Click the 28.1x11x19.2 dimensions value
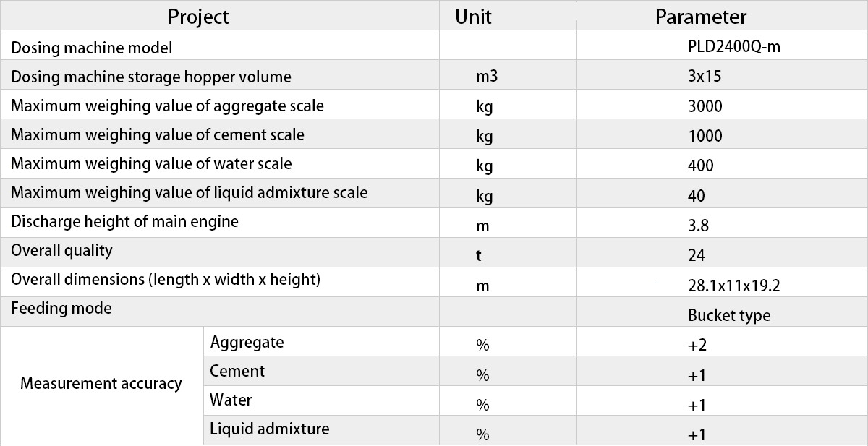 (734, 286)
